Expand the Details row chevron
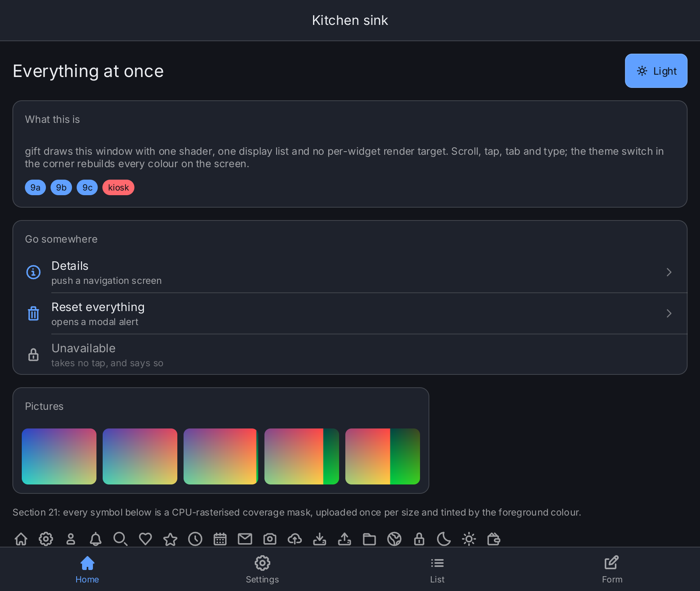Image resolution: width=700 pixels, height=591 pixels. point(669,272)
